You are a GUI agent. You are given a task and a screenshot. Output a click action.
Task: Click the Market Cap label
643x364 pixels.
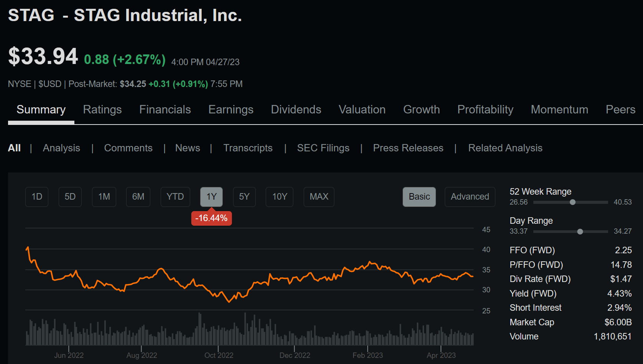click(x=532, y=322)
